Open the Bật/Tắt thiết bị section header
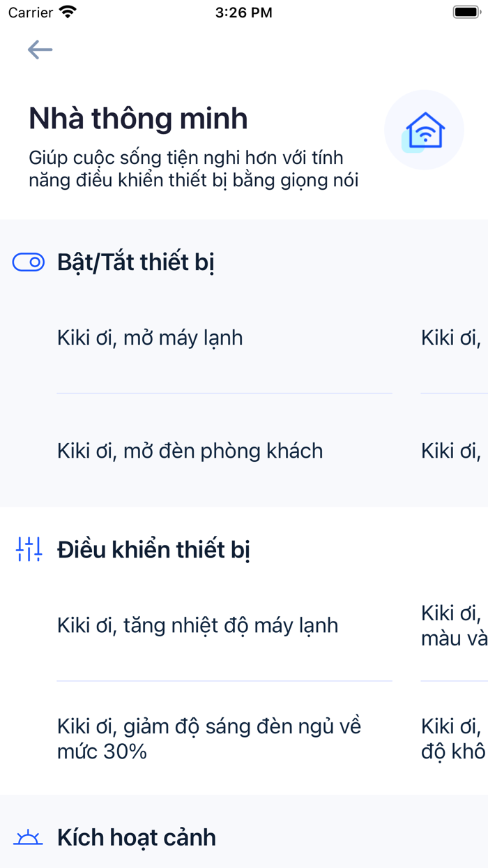 pyautogui.click(x=137, y=261)
